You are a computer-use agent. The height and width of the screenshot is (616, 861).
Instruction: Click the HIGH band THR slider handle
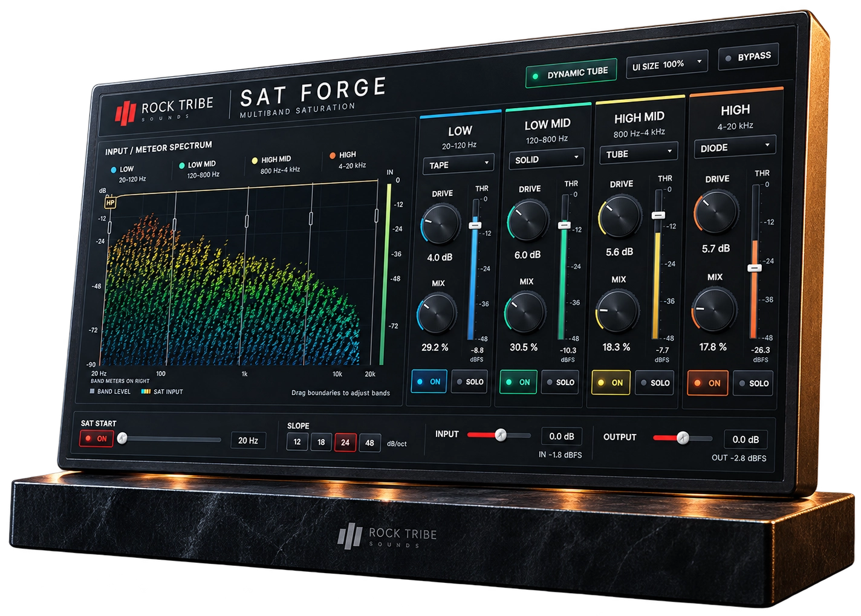755,267
